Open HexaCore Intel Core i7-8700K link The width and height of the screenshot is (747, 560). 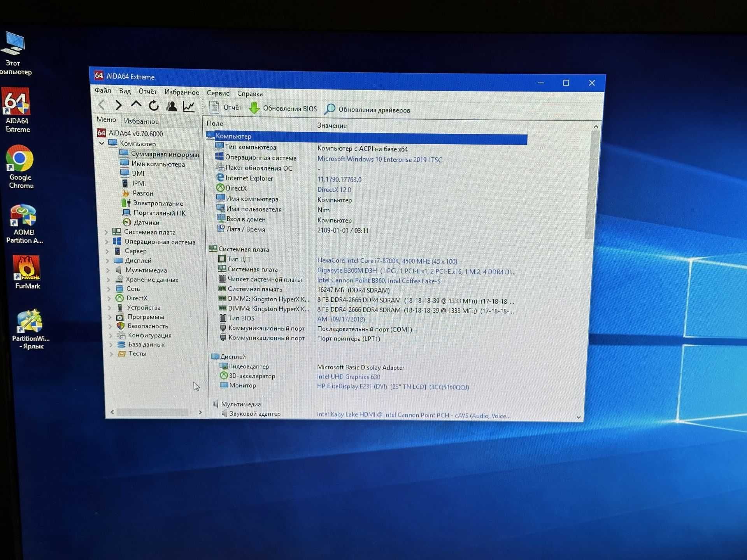pyautogui.click(x=387, y=261)
